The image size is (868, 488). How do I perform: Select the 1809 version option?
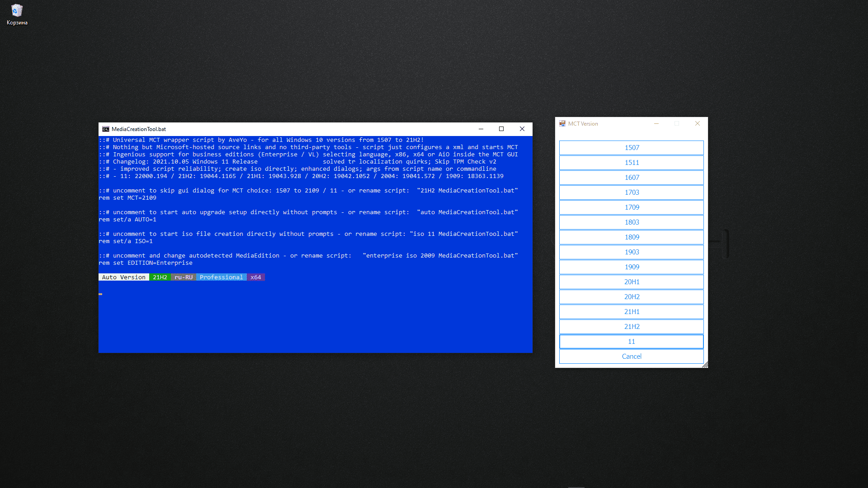pos(632,237)
